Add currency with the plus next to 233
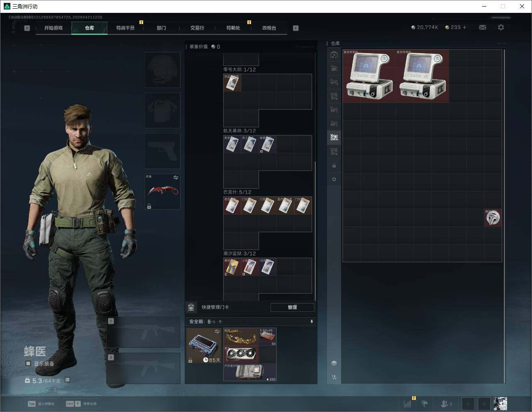This screenshot has height=412, width=532. click(464, 27)
